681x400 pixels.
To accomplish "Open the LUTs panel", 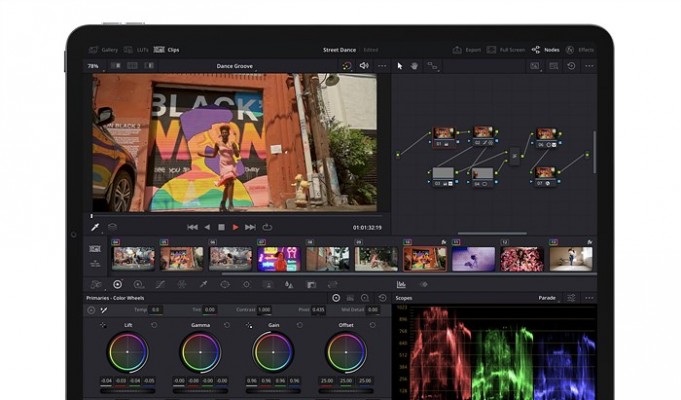I will click(x=136, y=50).
